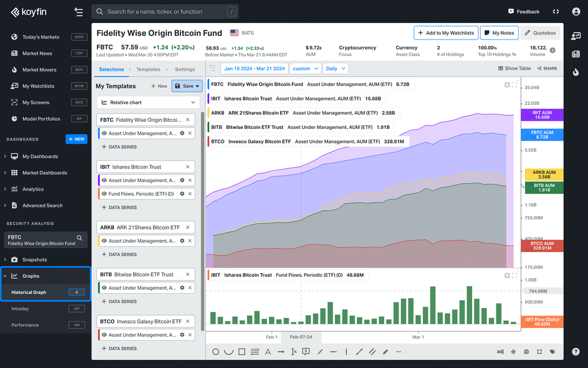
Task: Toggle visibility of IBIT Fund Flows series
Action: click(x=104, y=194)
